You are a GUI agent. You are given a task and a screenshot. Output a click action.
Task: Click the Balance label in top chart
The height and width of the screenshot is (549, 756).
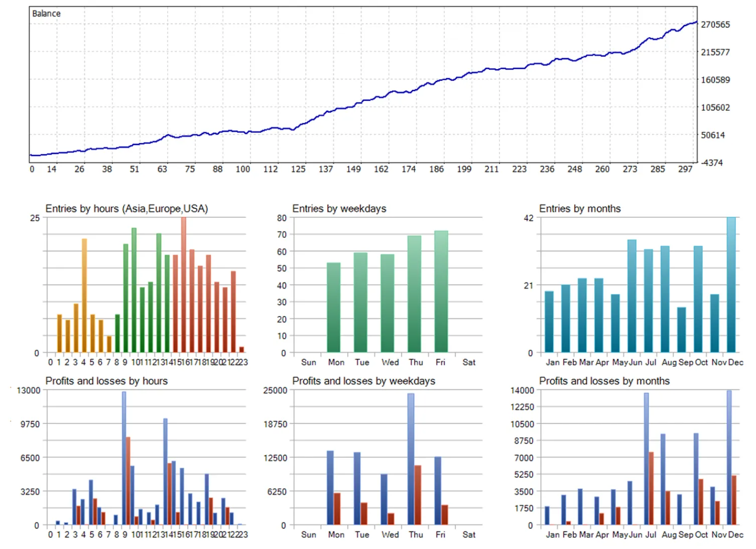(46, 14)
